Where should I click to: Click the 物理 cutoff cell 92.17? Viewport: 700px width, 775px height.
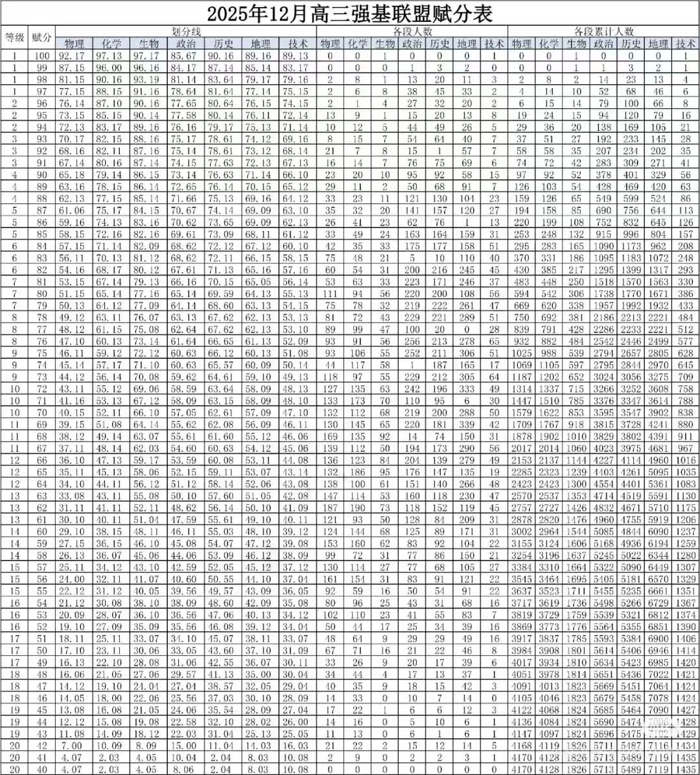(x=72, y=56)
